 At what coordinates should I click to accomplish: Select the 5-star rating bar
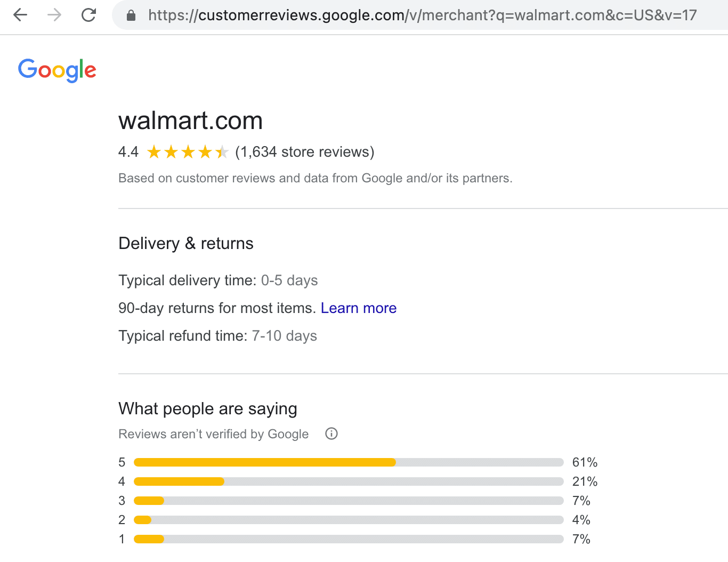pos(349,462)
